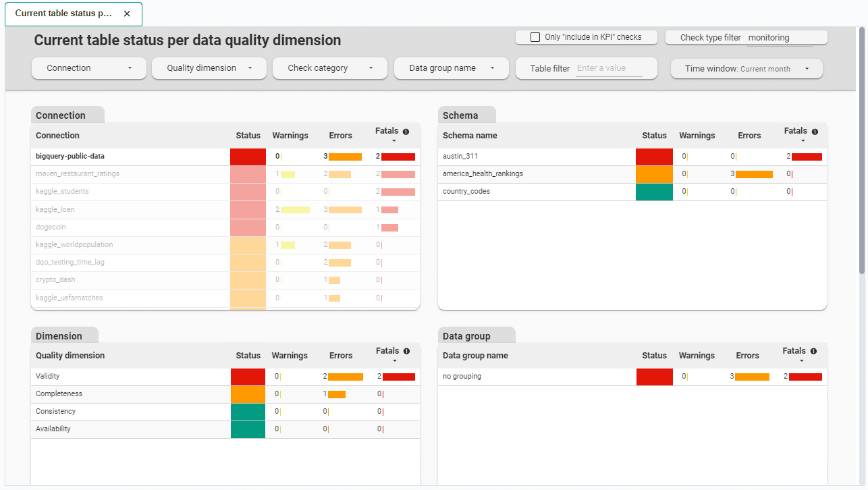Sort Dimension table by Fatals arrow
The height and width of the screenshot is (490, 868).
394,360
